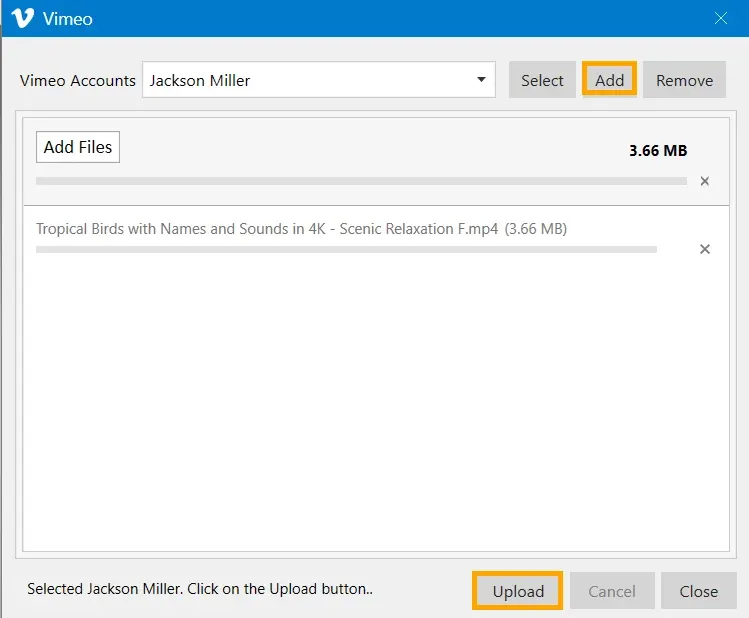Click the Cancel button
749x618 pixels.
(x=612, y=591)
